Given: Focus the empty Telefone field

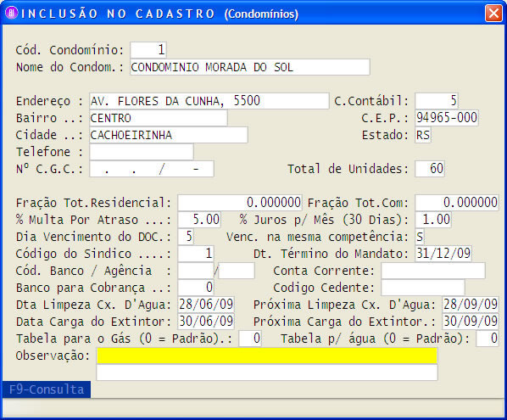Looking at the screenshot, I should pyautogui.click(x=142, y=152).
